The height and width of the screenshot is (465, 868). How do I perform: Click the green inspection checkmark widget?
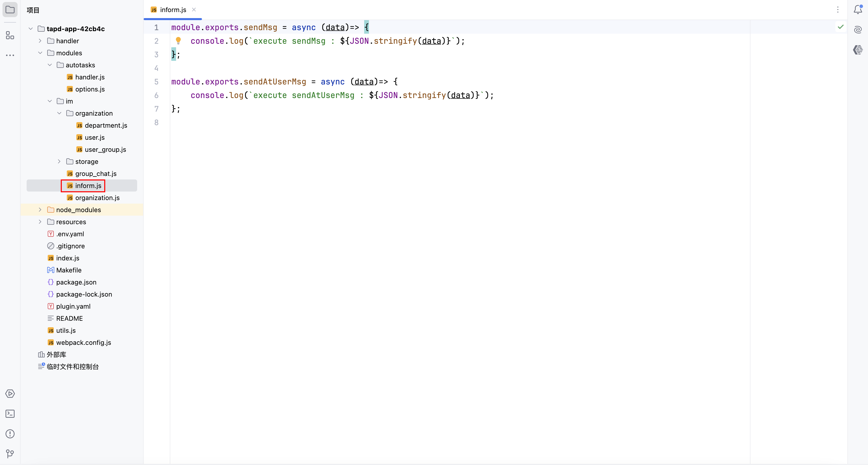[840, 27]
